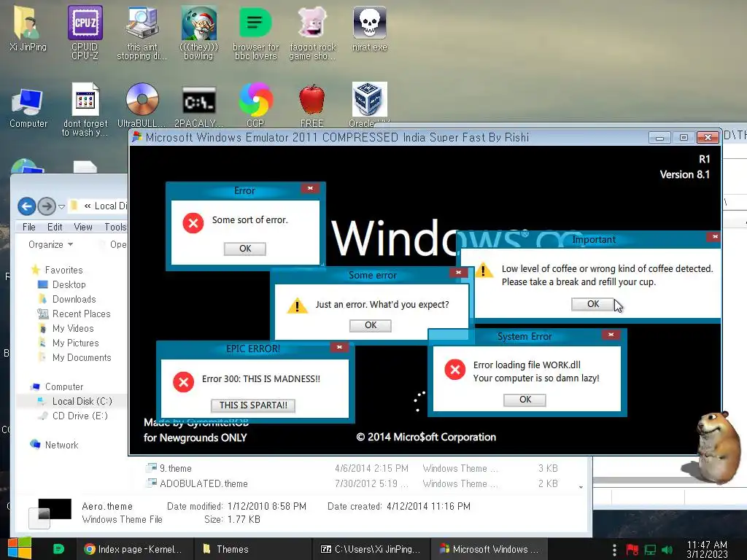The width and height of the screenshot is (747, 560).
Task: Open the File menu in Explorer
Action: point(28,227)
